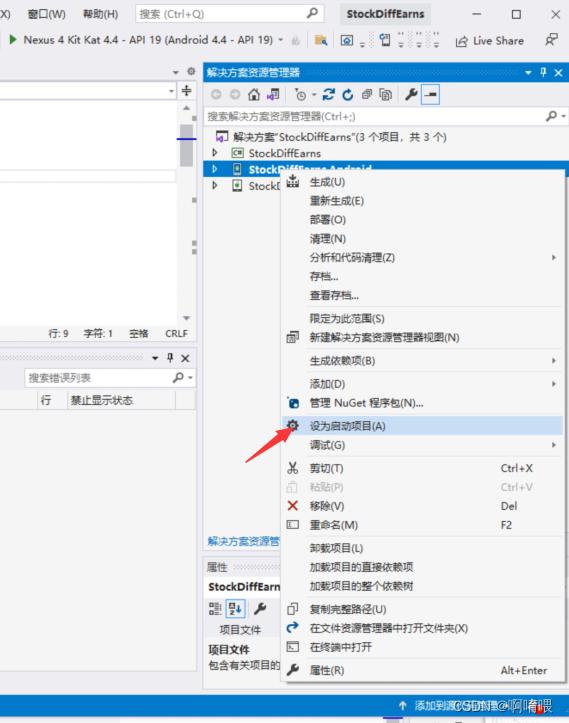The image size is (569, 723).
Task: Toggle the preview selected items button
Action: [430, 95]
